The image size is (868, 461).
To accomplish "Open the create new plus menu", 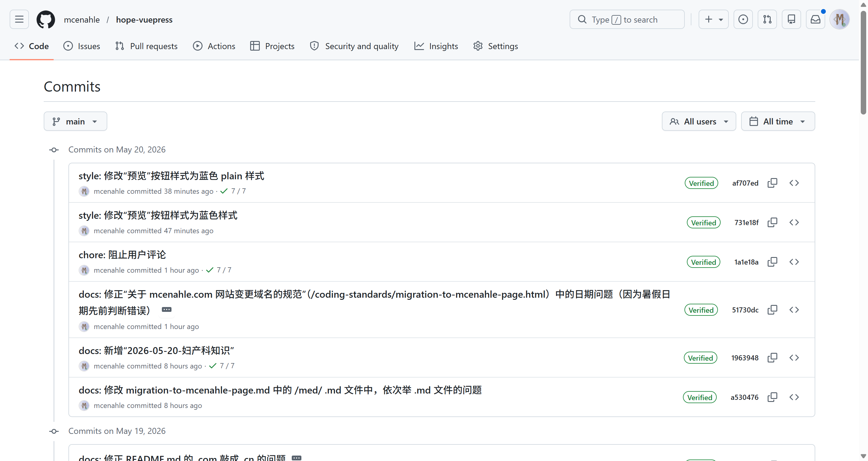I will point(713,19).
